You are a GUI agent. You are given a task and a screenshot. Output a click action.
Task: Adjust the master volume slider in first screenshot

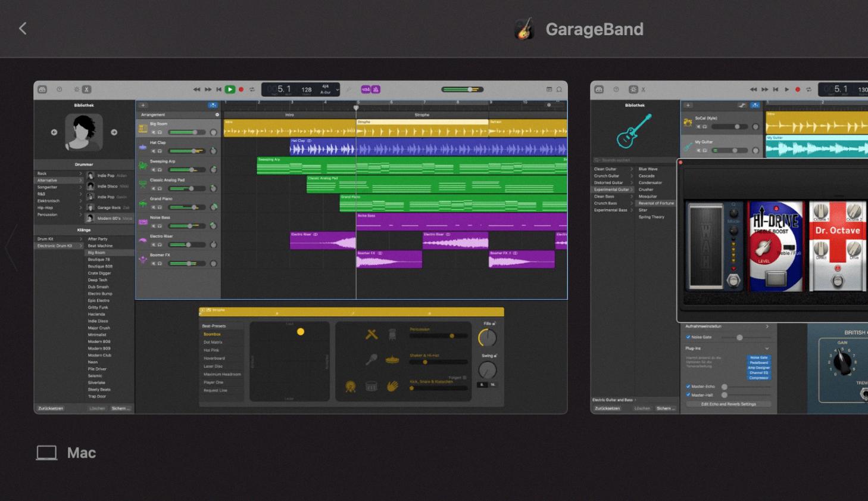pyautogui.click(x=463, y=89)
